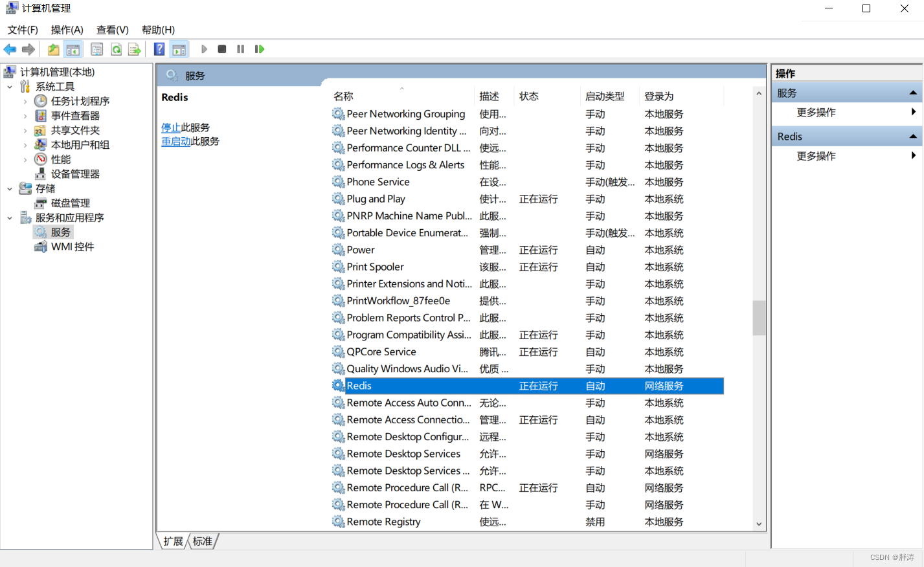Open 更多操作 under the Redis section
Image resolution: width=924 pixels, height=567 pixels.
click(847, 156)
